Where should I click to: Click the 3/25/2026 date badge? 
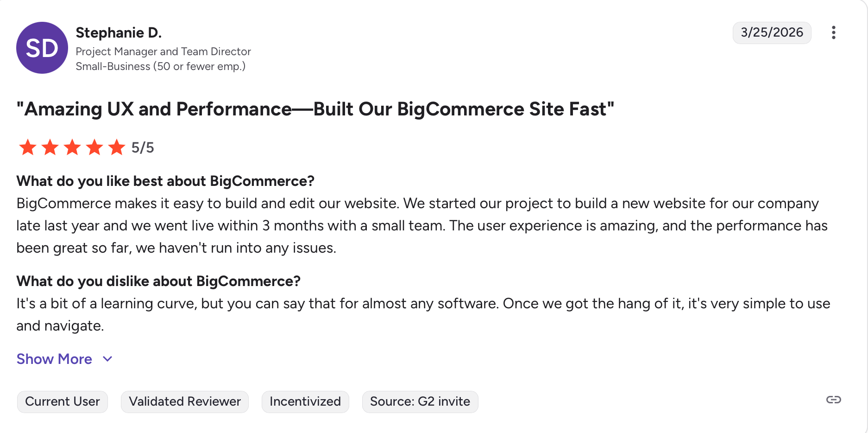point(772,32)
